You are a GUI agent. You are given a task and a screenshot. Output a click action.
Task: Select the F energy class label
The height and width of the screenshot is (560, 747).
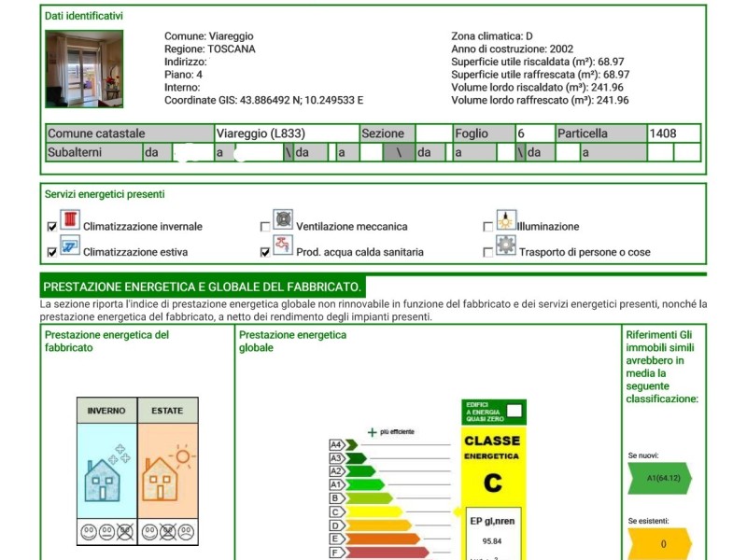(x=337, y=553)
